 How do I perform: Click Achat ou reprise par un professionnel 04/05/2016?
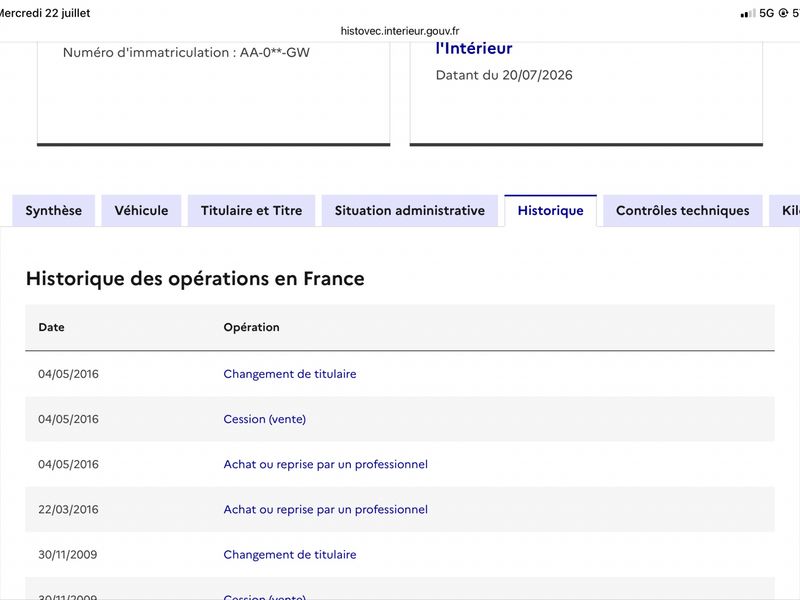click(326, 464)
